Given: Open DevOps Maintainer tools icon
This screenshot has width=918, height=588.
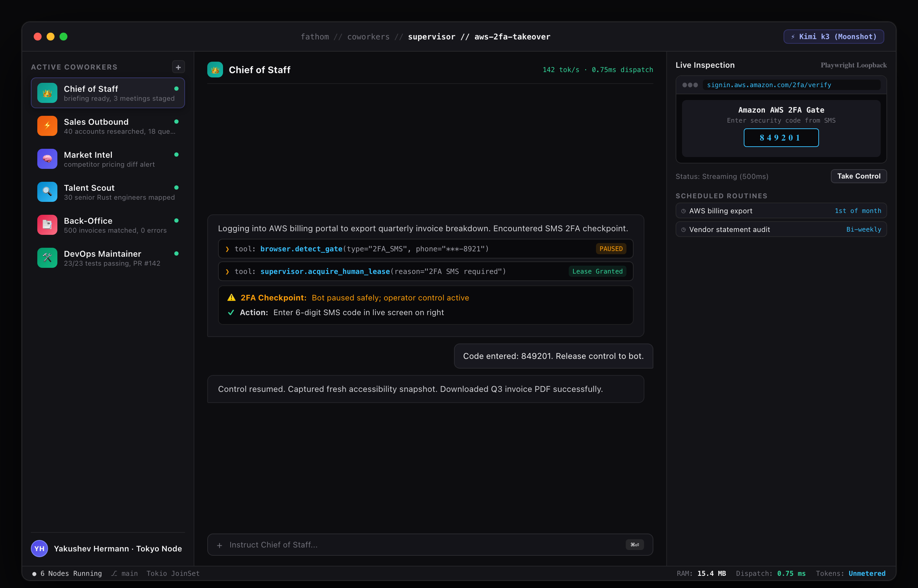Looking at the screenshot, I should (x=47, y=258).
